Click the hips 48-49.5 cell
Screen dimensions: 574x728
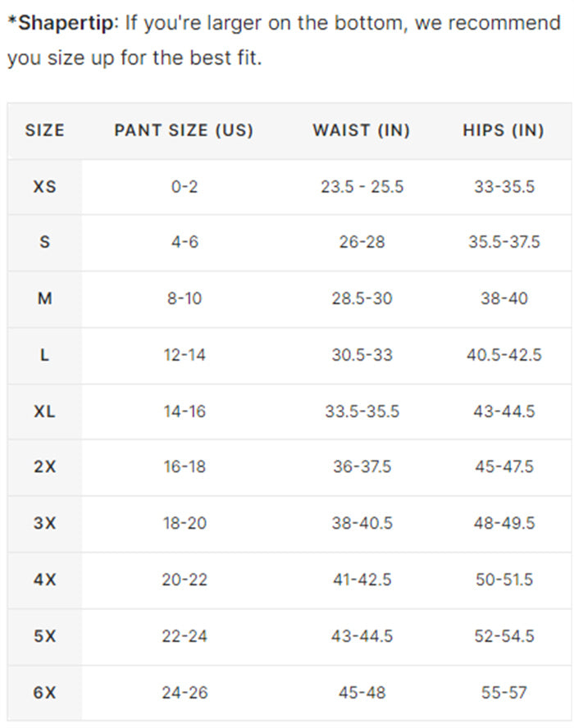[x=503, y=524]
